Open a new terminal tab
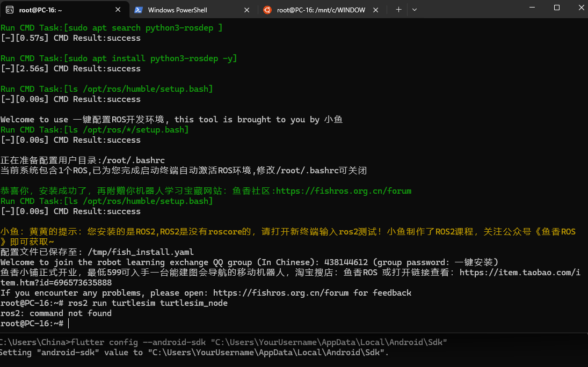The image size is (588, 367). [x=398, y=10]
